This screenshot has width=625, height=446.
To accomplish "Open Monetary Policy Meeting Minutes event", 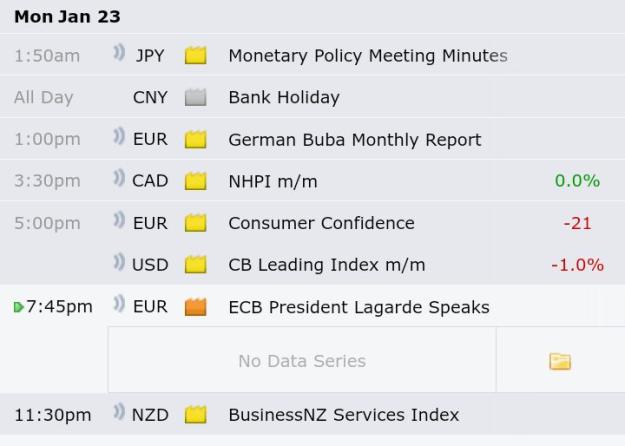I will click(368, 55).
